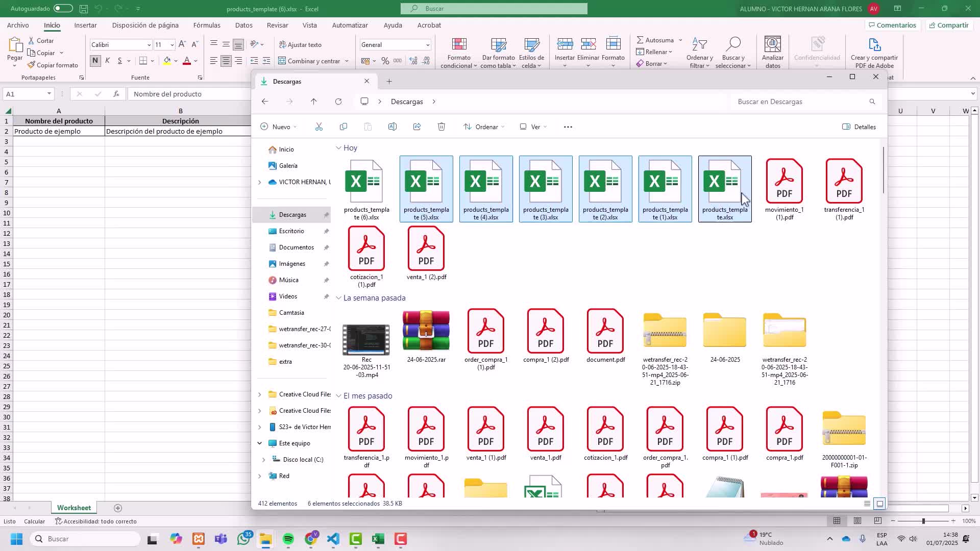This screenshot has width=980, height=551.
Task: Click Analizar datos in Excel ribbon
Action: pos(773,53)
